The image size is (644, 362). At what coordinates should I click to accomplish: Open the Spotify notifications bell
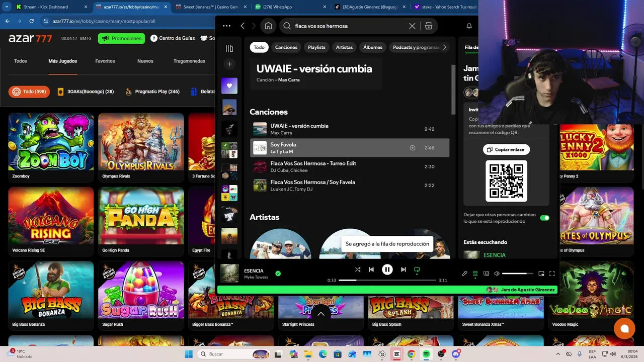point(469,26)
